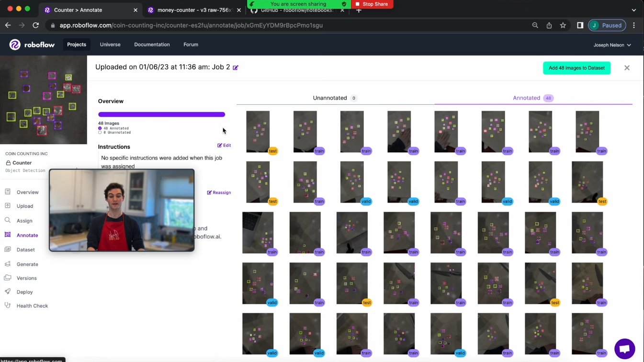Close the annotation job panel
The height and width of the screenshot is (362, 644).
click(627, 68)
